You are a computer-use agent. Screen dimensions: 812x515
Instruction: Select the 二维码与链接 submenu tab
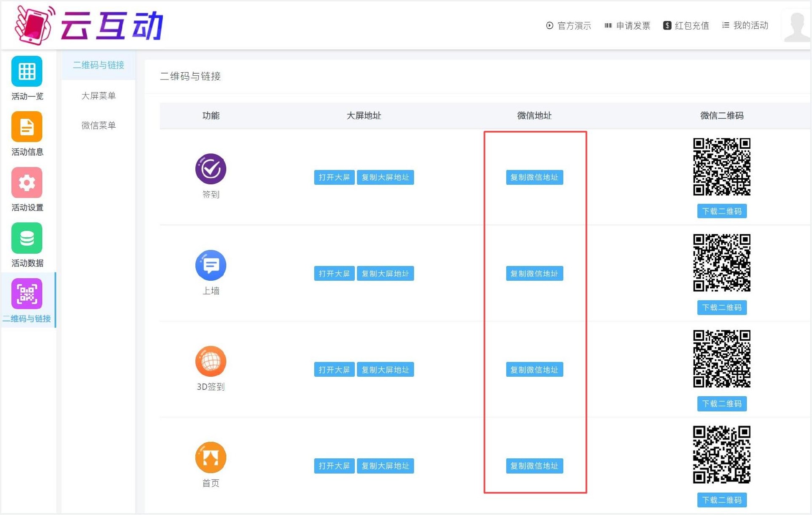[99, 65]
